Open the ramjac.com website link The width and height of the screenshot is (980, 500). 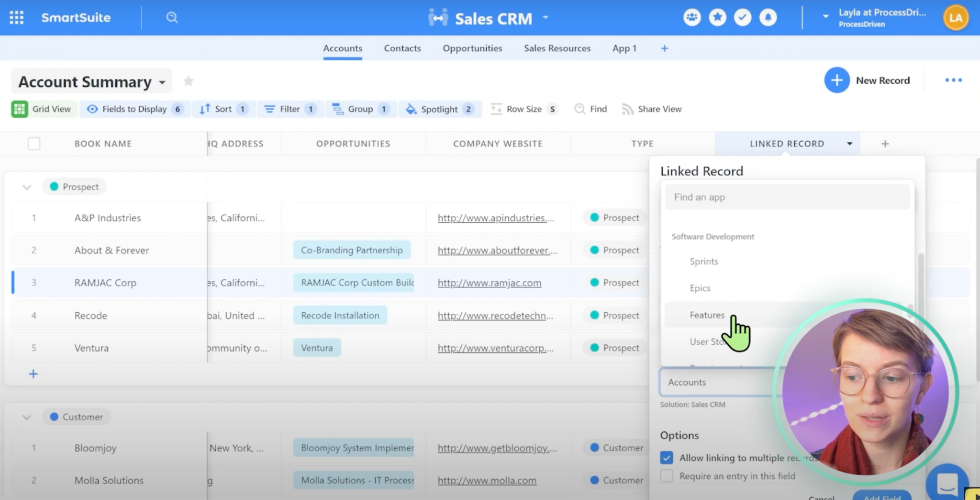[490, 283]
